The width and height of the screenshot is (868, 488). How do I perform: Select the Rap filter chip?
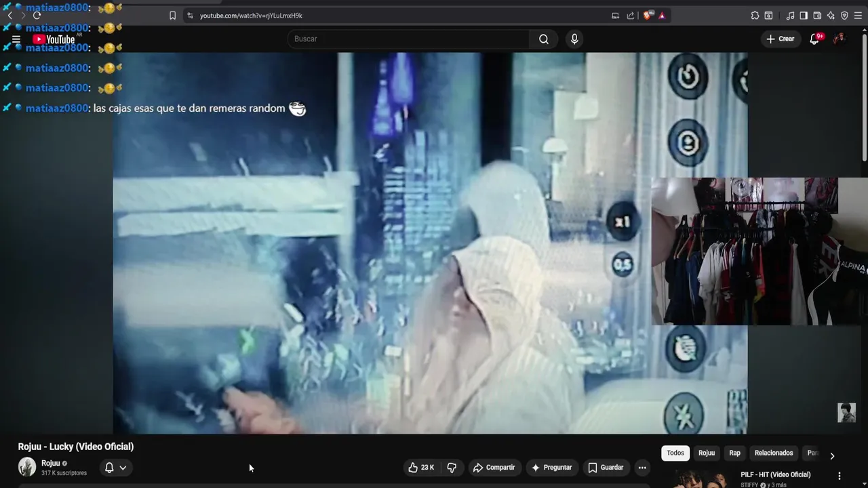point(734,453)
